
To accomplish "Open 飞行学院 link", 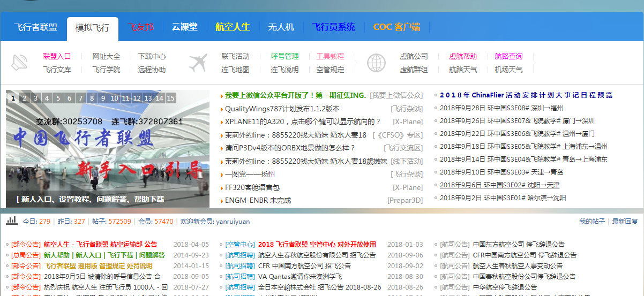I will coord(106,70).
